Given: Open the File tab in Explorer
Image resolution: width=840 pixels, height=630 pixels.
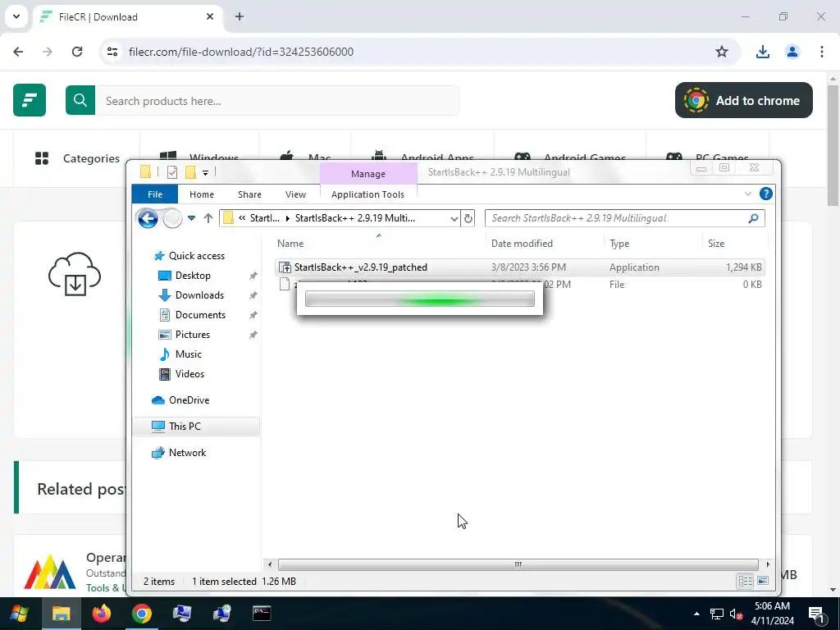Looking at the screenshot, I should (155, 194).
